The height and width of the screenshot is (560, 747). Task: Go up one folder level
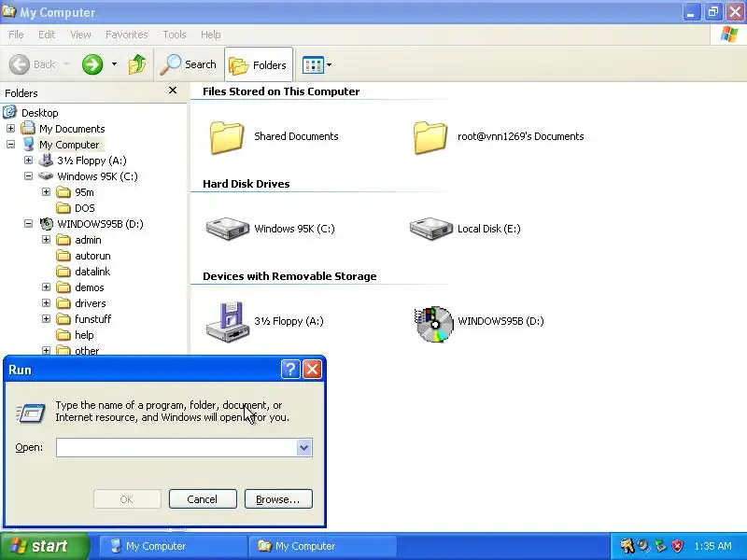pyautogui.click(x=137, y=64)
